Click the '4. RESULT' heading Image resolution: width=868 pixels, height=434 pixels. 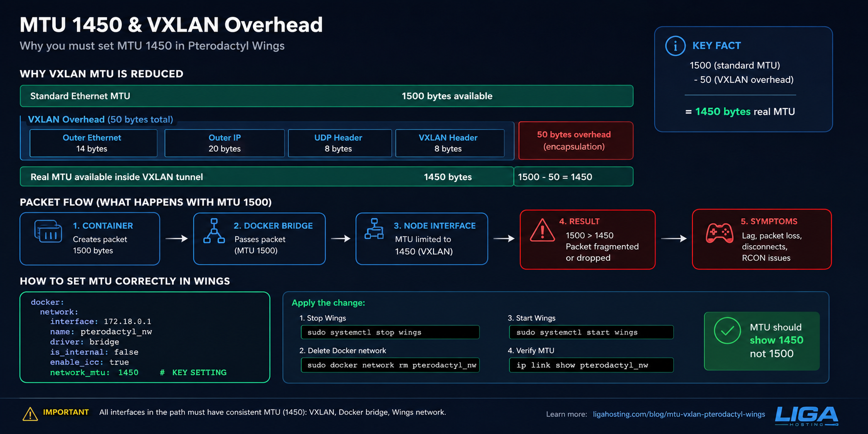coord(579,221)
